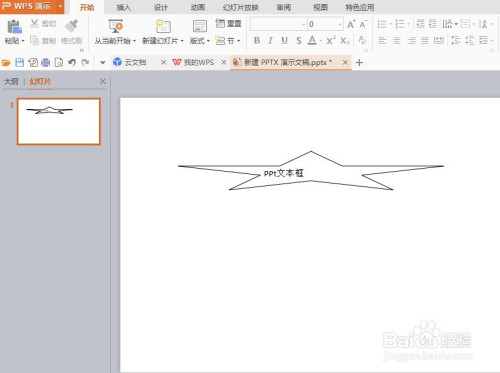Click the increase indent icon

pyautogui.click(x=432, y=24)
